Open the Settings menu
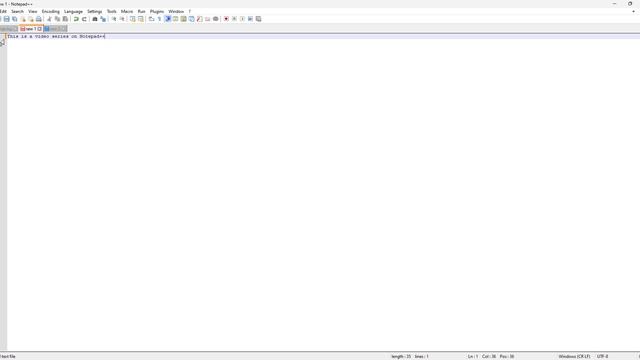640x360 pixels. [95, 11]
